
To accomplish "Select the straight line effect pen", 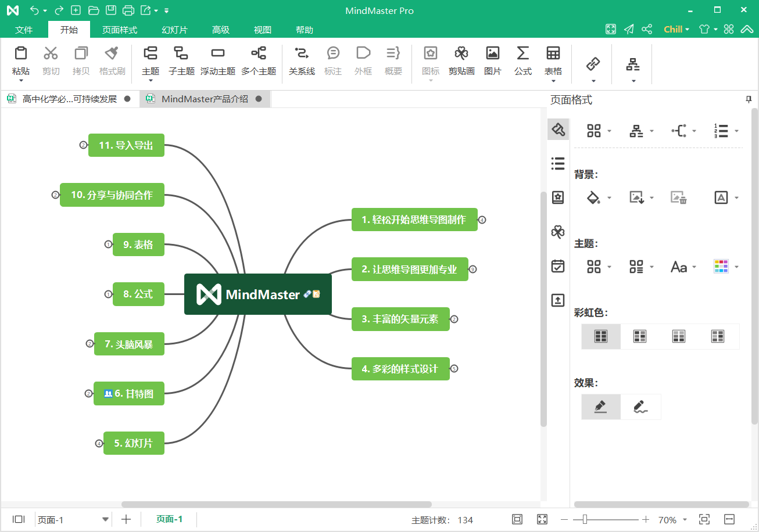I will pos(601,407).
